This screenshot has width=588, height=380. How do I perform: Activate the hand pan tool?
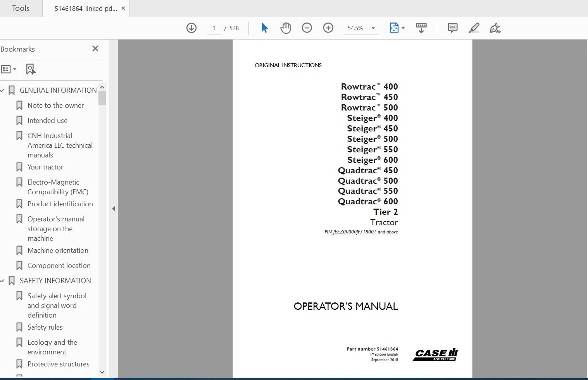pyautogui.click(x=286, y=28)
